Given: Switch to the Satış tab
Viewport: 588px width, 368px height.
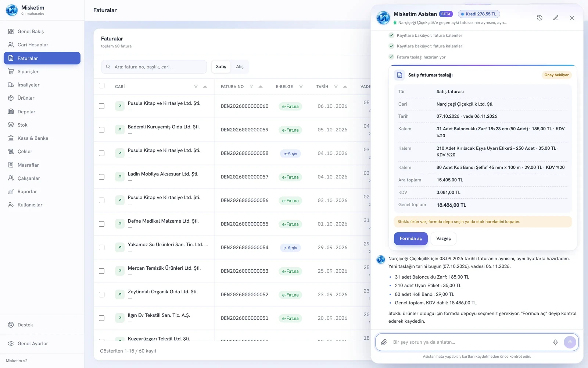Looking at the screenshot, I should click(x=221, y=67).
